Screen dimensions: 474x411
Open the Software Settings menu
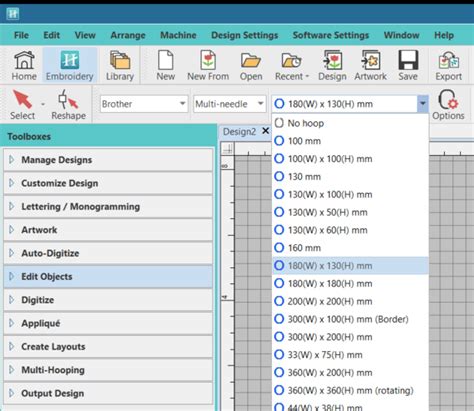(331, 35)
